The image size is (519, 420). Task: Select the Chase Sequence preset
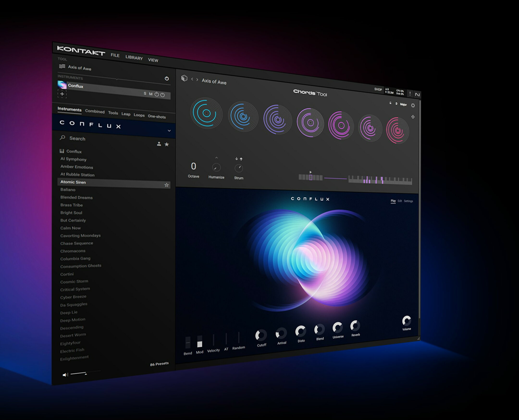coord(76,243)
